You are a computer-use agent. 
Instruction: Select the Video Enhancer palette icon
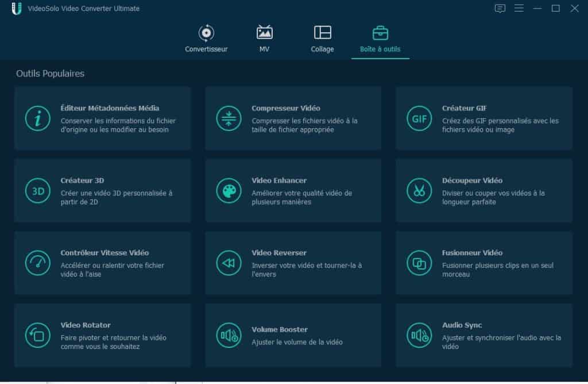[229, 191]
